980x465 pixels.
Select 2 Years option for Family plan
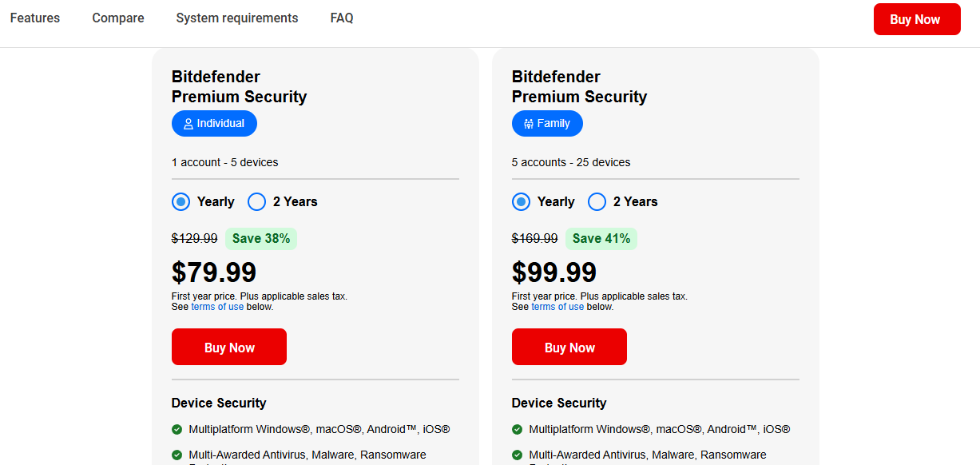597,202
